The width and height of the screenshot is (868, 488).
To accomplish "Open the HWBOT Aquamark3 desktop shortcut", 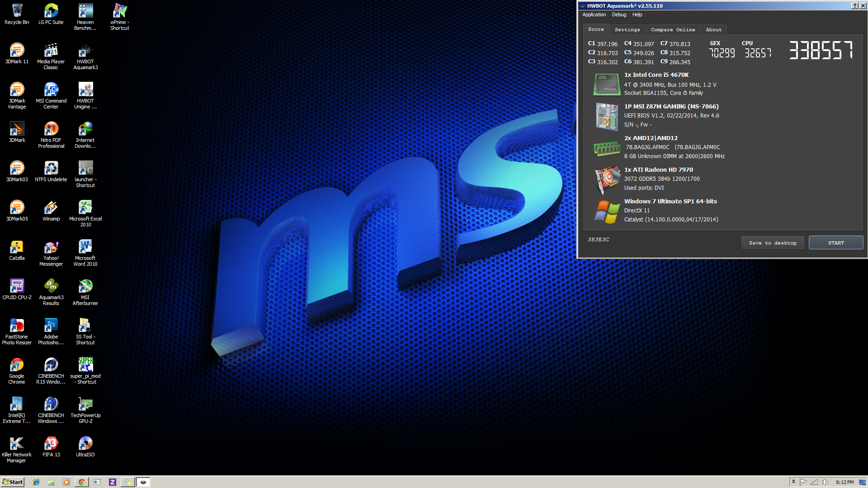I will tap(85, 56).
